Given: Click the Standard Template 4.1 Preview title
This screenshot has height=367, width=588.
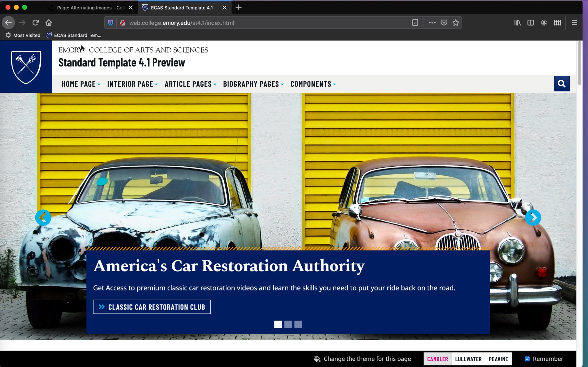Looking at the screenshot, I should (x=122, y=63).
